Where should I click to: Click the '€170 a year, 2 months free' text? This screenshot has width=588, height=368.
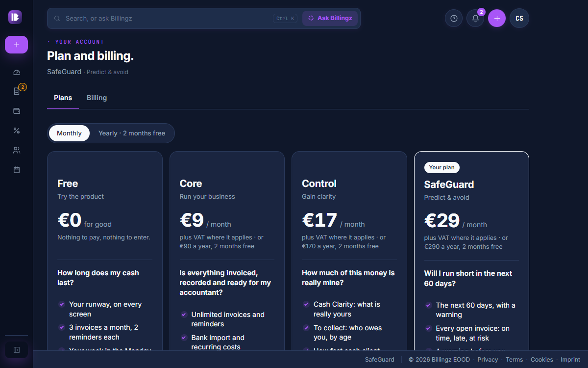click(x=341, y=246)
